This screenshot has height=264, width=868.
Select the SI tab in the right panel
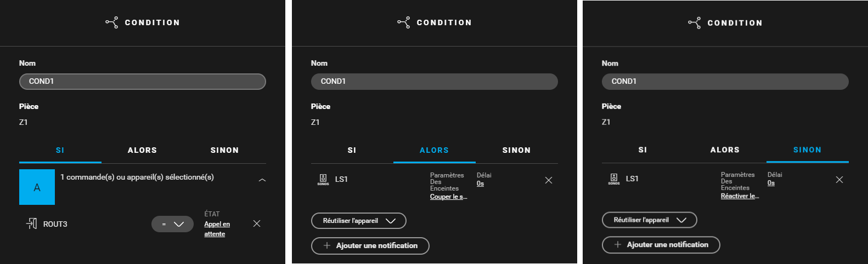643,150
